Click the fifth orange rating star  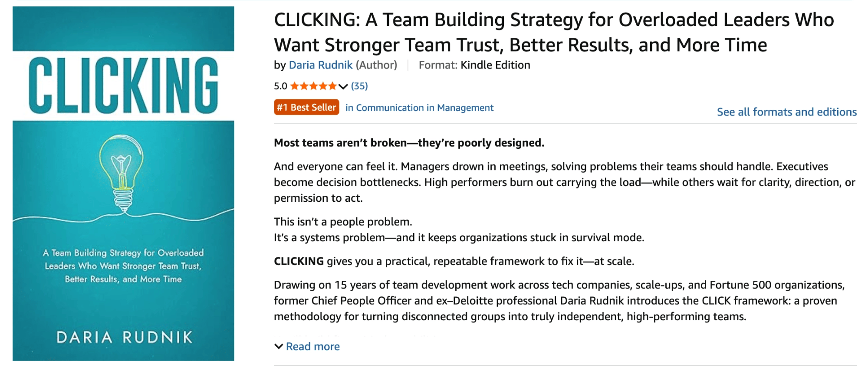[332, 86]
